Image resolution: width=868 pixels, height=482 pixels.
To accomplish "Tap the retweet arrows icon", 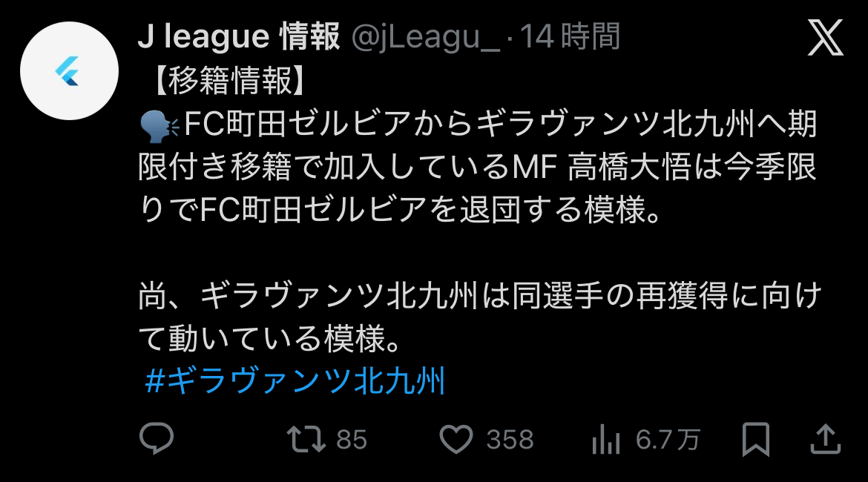I will click(306, 439).
